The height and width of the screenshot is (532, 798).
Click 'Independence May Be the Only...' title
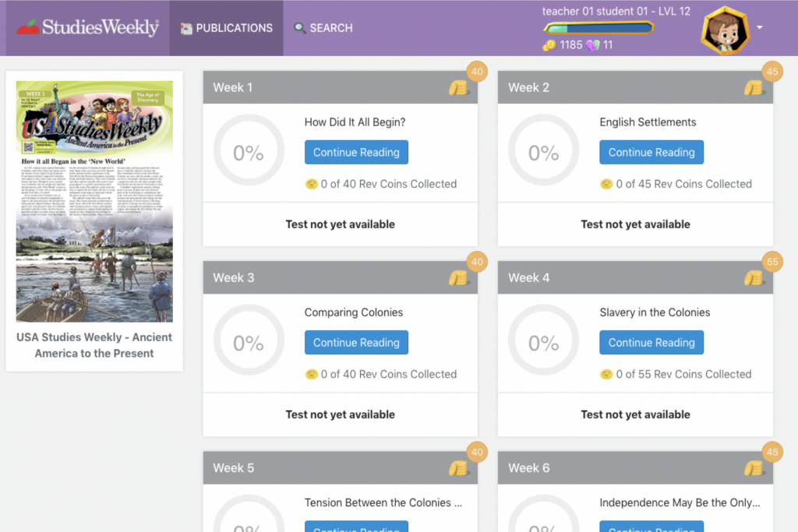[680, 502]
